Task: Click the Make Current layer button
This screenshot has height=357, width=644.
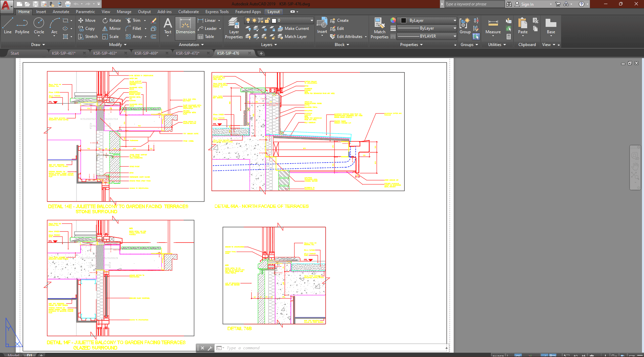Action: click(293, 29)
